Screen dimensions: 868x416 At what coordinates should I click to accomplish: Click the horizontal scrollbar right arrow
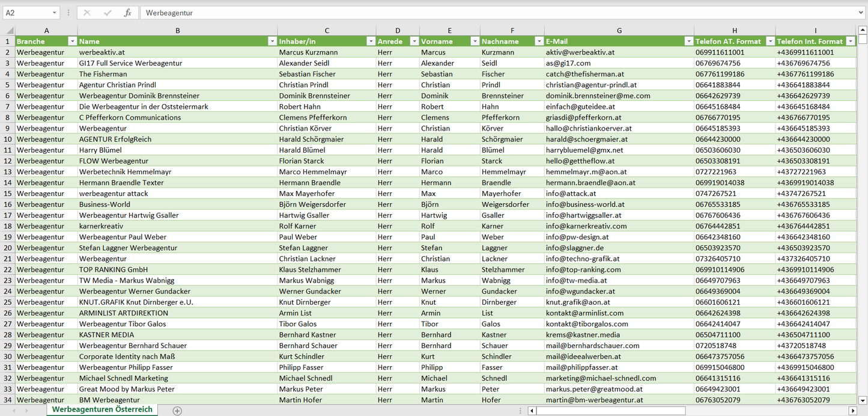tap(852, 411)
